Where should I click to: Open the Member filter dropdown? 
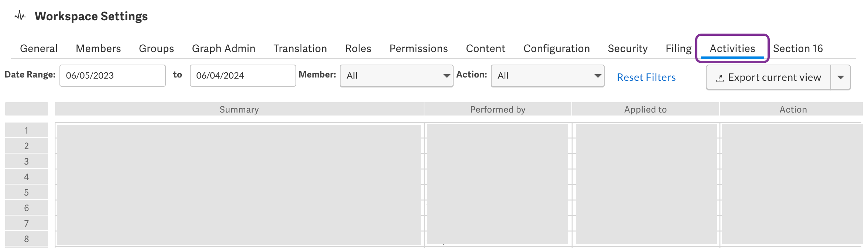[447, 76]
